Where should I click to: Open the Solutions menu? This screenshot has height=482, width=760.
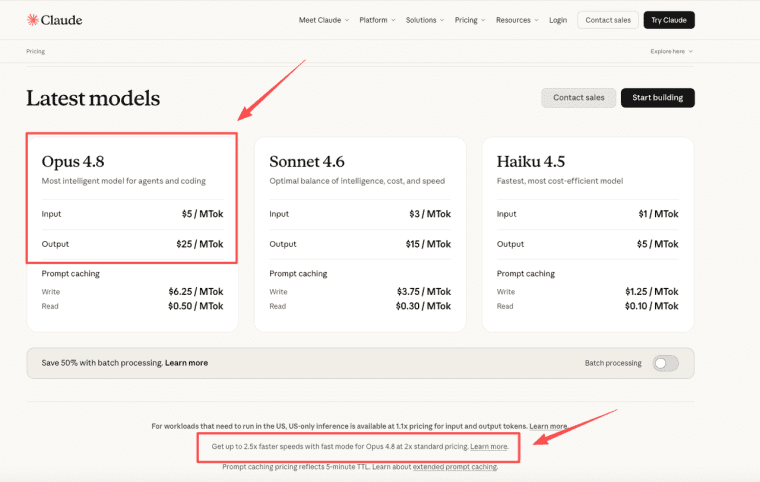click(425, 20)
